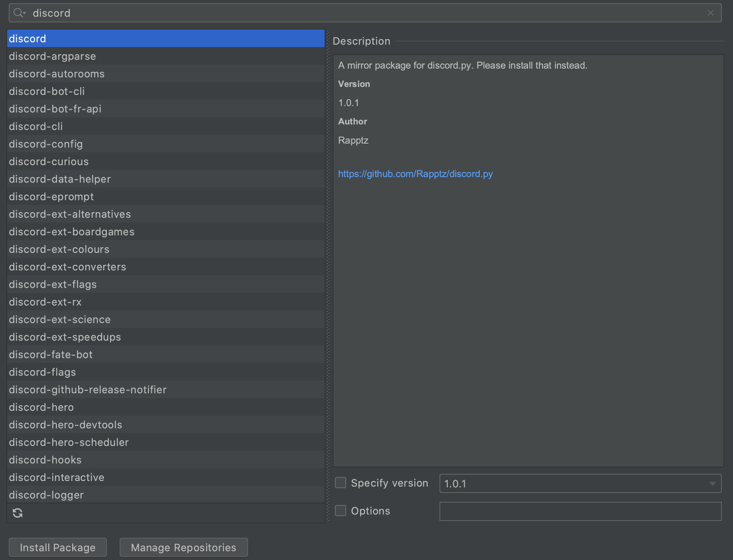Select the discord-curious package
The width and height of the screenshot is (733, 560).
pos(166,161)
